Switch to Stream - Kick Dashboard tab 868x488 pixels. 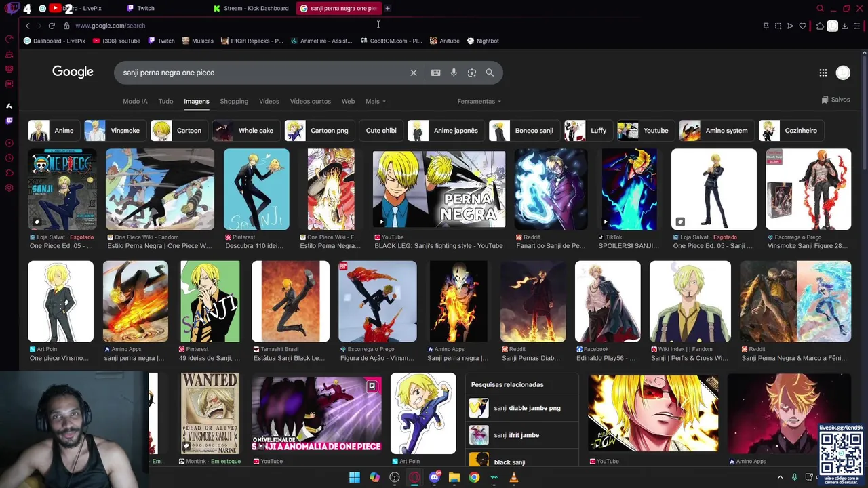click(x=252, y=8)
